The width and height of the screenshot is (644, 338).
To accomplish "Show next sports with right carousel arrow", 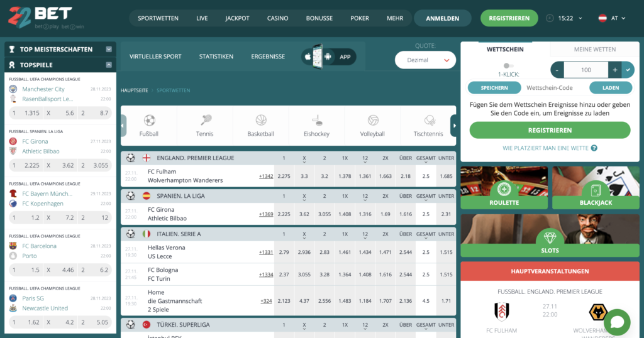I will pyautogui.click(x=454, y=126).
